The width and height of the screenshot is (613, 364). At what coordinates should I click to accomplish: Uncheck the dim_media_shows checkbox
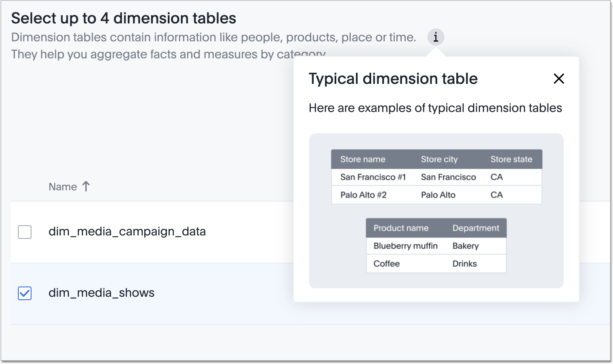[x=24, y=293]
